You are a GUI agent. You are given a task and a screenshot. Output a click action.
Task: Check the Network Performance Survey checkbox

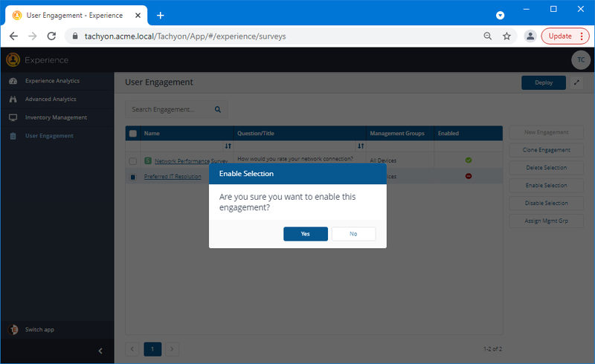tap(133, 161)
